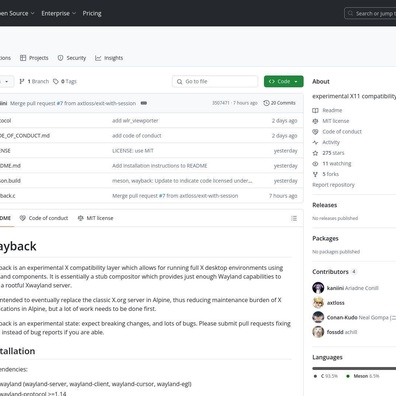Screen dimensions: 396x396
Task: Click the heart icon on Code of conduct tab
Action: [23, 218]
